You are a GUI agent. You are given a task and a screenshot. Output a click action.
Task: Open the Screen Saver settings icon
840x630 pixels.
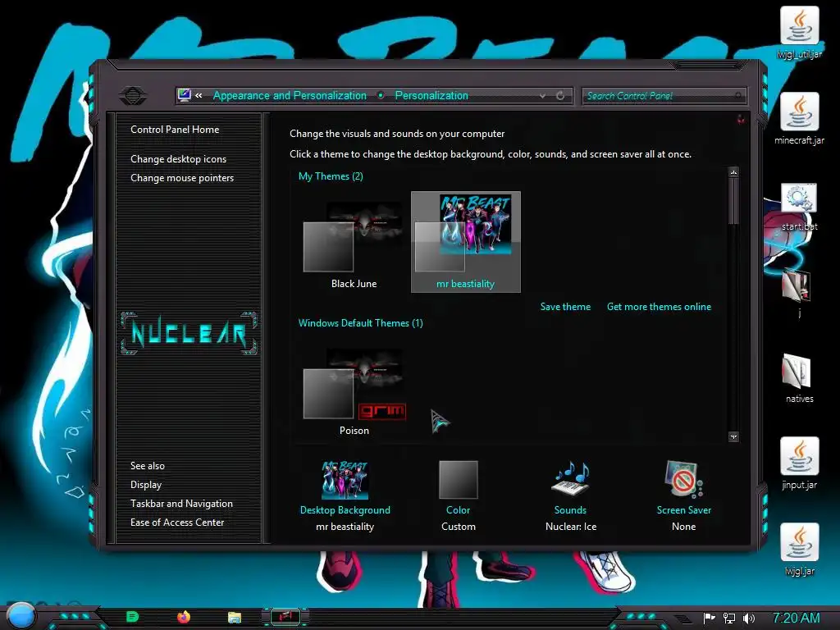(x=683, y=479)
